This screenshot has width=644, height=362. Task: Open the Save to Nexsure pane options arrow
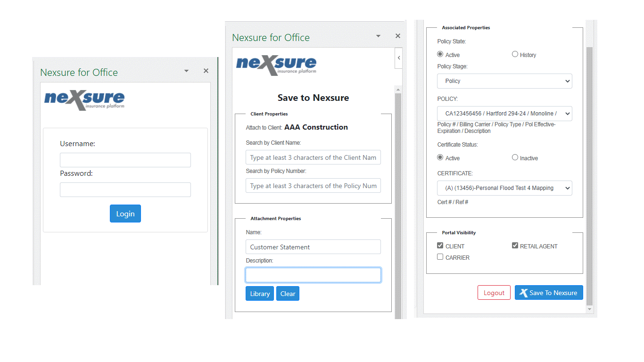coord(378,36)
